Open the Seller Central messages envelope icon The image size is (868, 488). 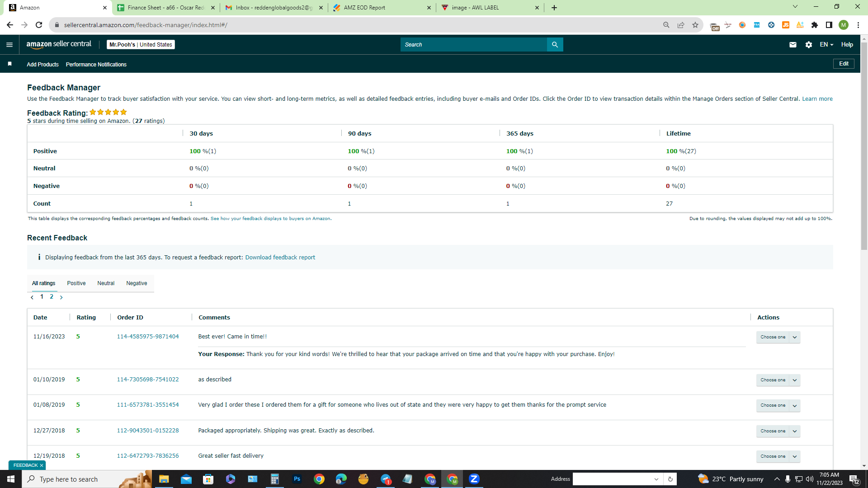click(793, 45)
